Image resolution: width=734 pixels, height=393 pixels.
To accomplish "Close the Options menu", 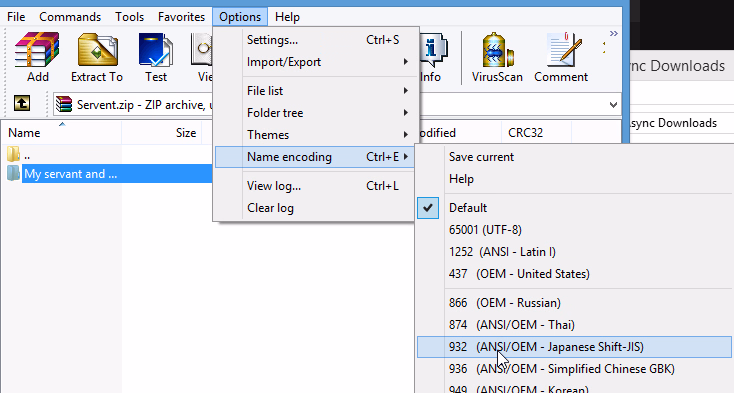I will click(240, 17).
